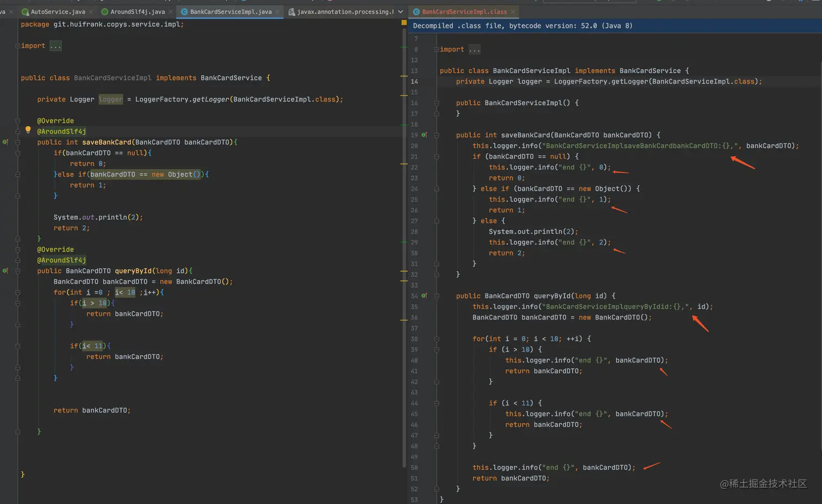Viewport: 822px width, 504px height.
Task: Switch to the AroundSlf4j.java tab
Action: coord(138,11)
